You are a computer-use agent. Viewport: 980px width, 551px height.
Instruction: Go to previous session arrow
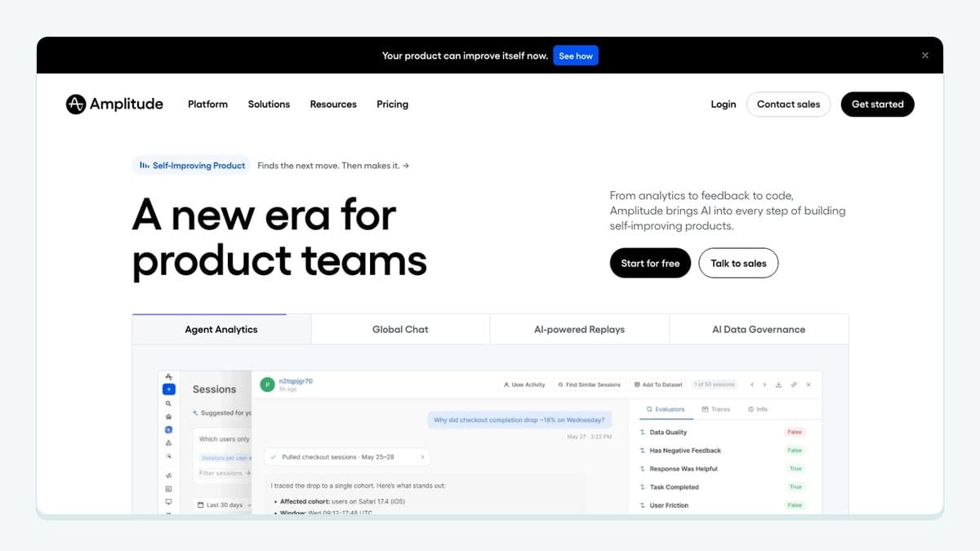pyautogui.click(x=752, y=384)
